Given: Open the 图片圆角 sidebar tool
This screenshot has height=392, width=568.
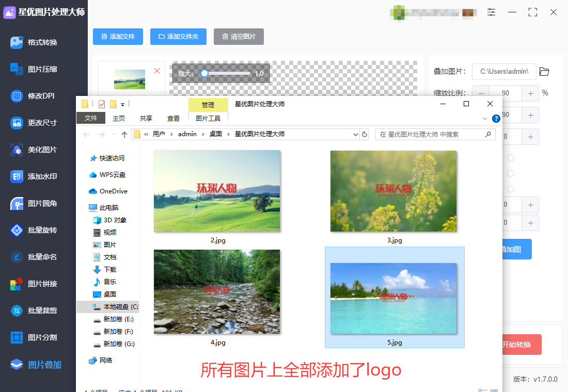Looking at the screenshot, I should pyautogui.click(x=34, y=203).
